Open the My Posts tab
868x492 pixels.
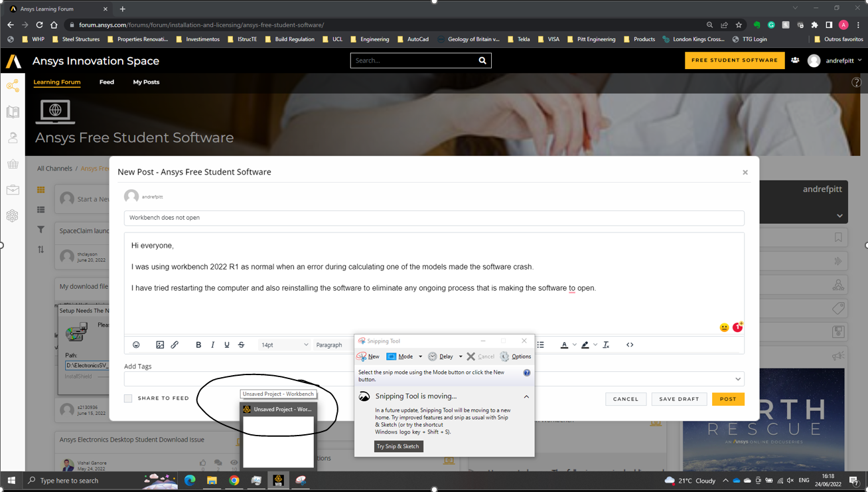pos(146,82)
